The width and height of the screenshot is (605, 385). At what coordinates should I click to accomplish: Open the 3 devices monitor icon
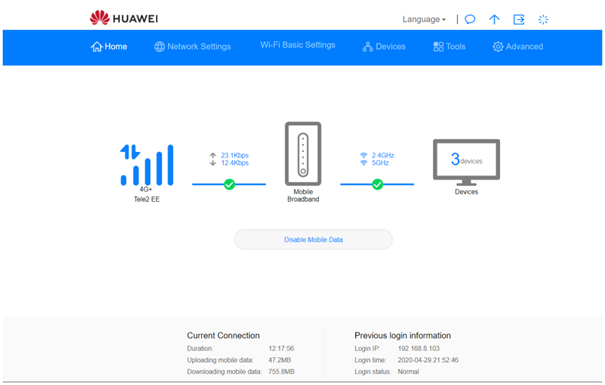point(466,162)
